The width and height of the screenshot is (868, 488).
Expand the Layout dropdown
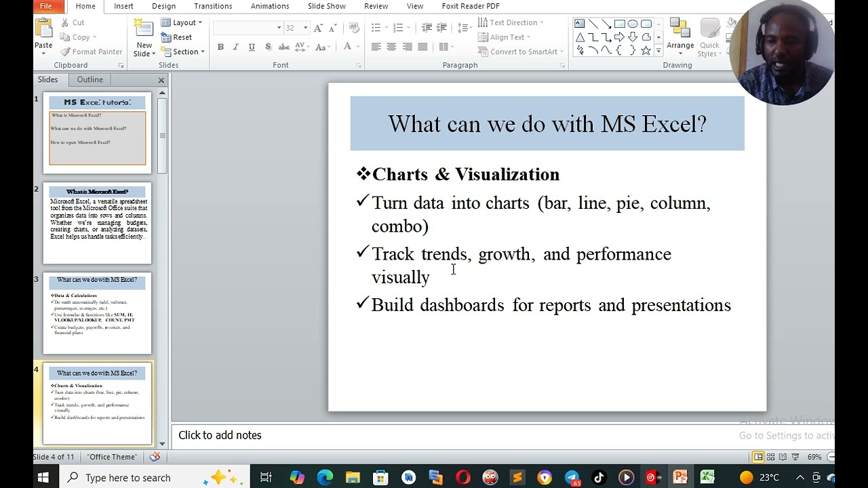click(181, 22)
